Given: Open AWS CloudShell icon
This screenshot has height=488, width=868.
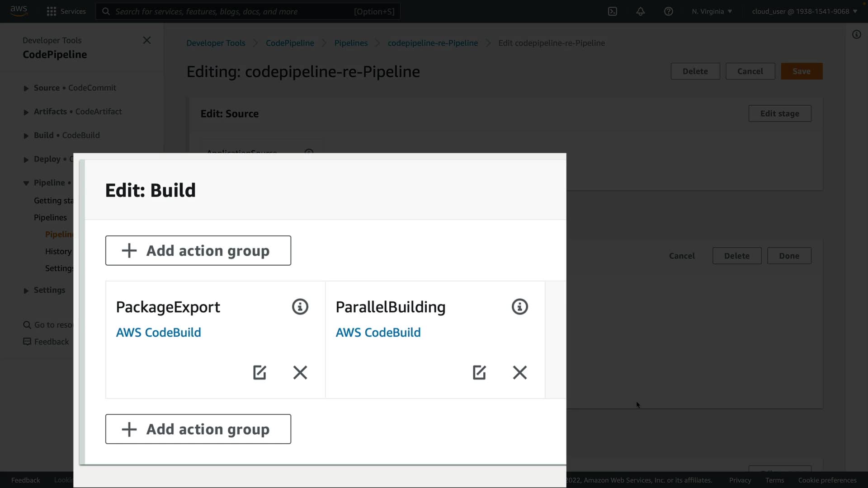Looking at the screenshot, I should click(613, 11).
